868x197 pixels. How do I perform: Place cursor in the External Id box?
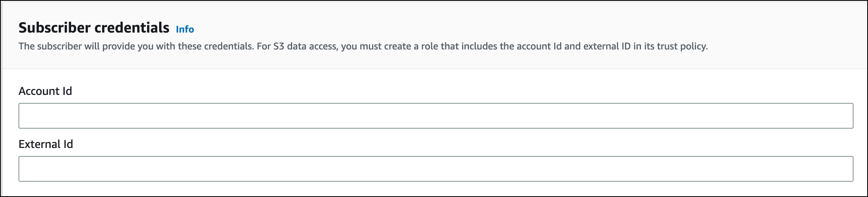click(x=436, y=169)
